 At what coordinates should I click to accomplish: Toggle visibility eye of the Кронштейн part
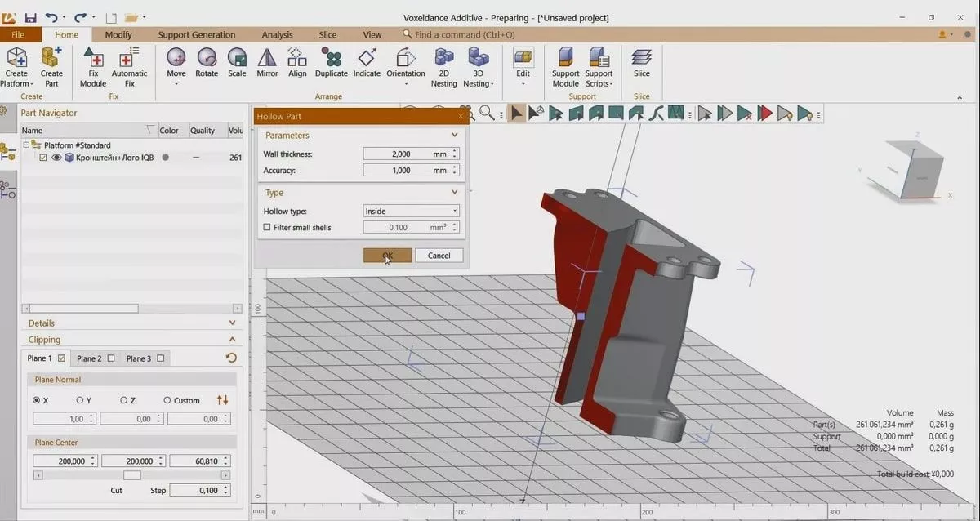57,158
